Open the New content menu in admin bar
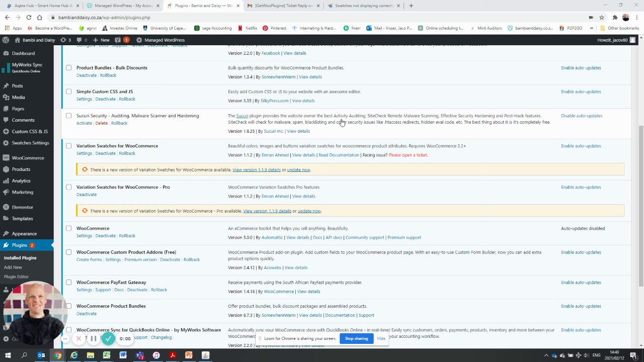Viewport: 644px width, 362px height. [x=101, y=40]
